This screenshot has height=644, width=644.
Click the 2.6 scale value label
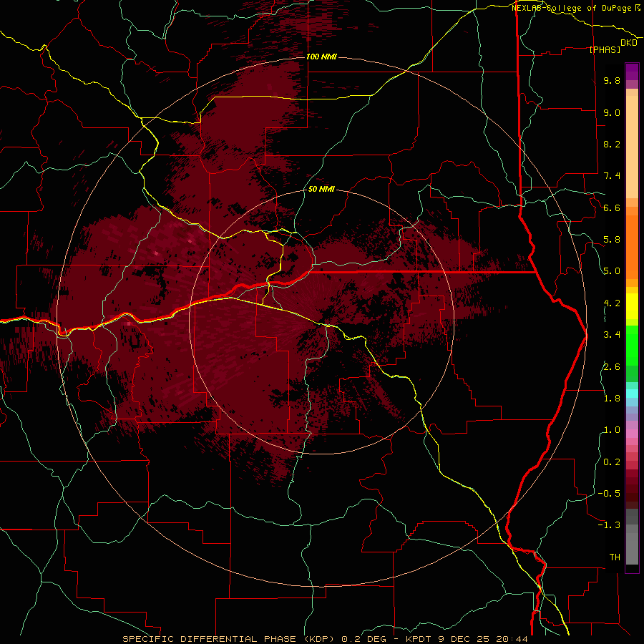[x=612, y=367]
